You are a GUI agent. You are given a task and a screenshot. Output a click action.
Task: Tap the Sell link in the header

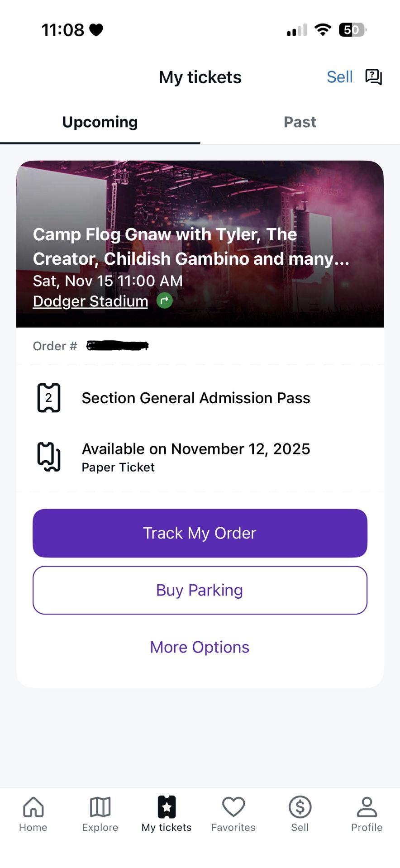(x=339, y=77)
